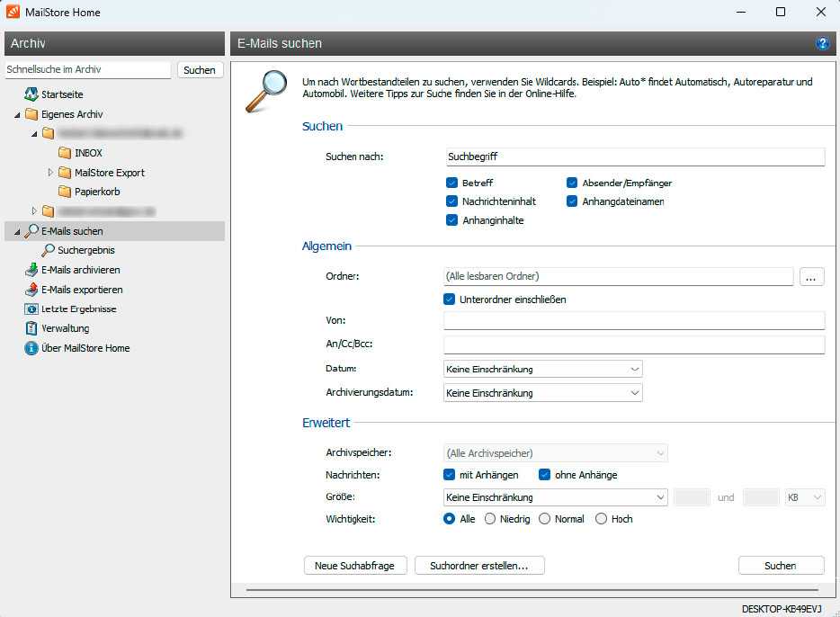Collapse the E-Mails suchen tree node
The width and height of the screenshot is (840, 617).
(17, 231)
